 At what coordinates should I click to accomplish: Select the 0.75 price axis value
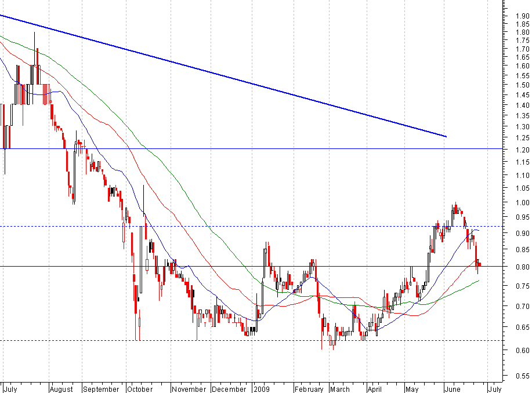pyautogui.click(x=523, y=286)
